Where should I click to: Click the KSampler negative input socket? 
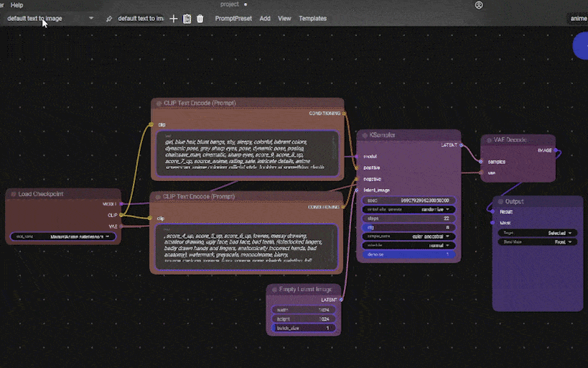tap(357, 179)
